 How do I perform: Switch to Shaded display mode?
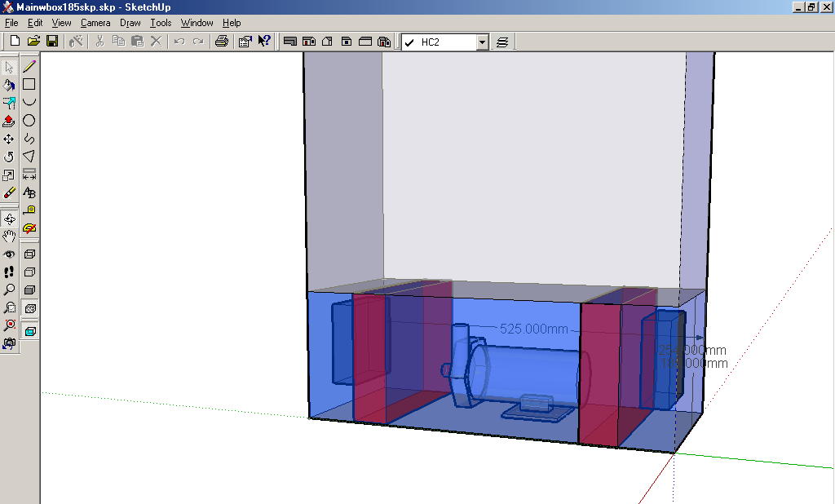pyautogui.click(x=30, y=290)
